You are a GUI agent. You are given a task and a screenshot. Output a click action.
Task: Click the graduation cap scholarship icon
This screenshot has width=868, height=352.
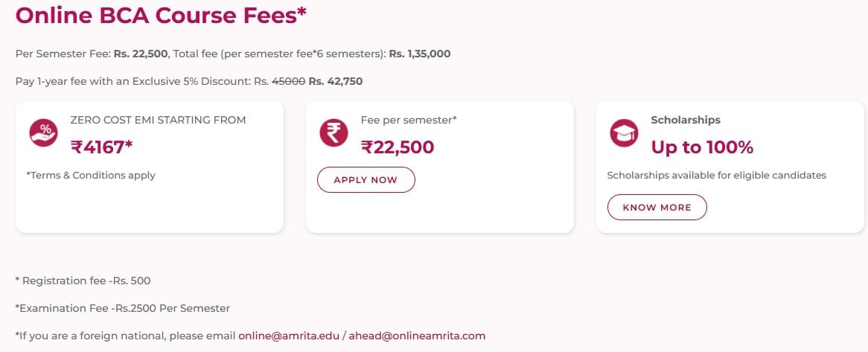click(x=624, y=133)
